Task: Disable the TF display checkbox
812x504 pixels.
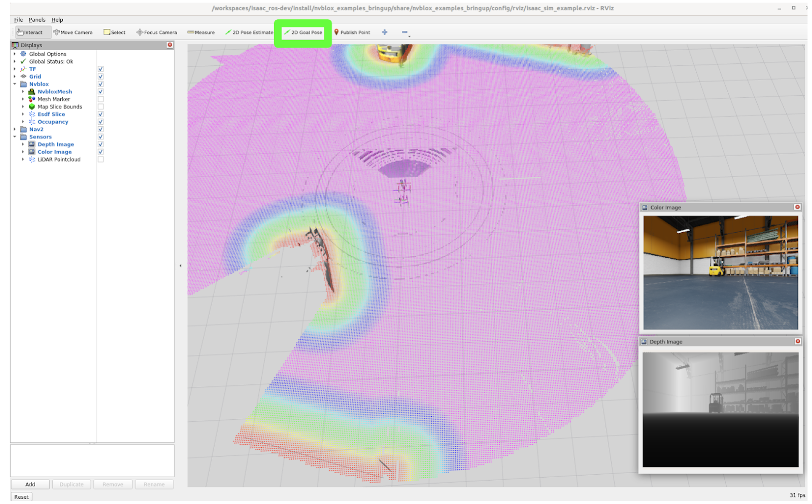Action: pos(100,69)
